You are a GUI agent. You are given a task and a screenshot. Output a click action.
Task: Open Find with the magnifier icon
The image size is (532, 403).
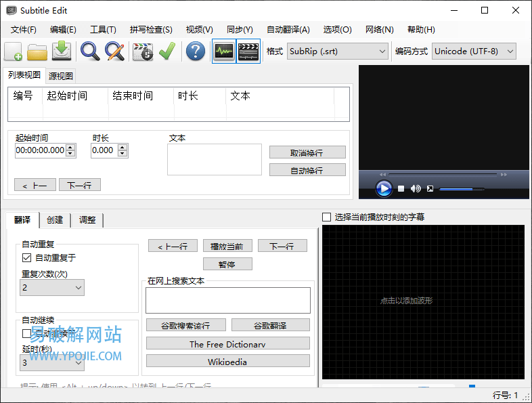point(90,51)
